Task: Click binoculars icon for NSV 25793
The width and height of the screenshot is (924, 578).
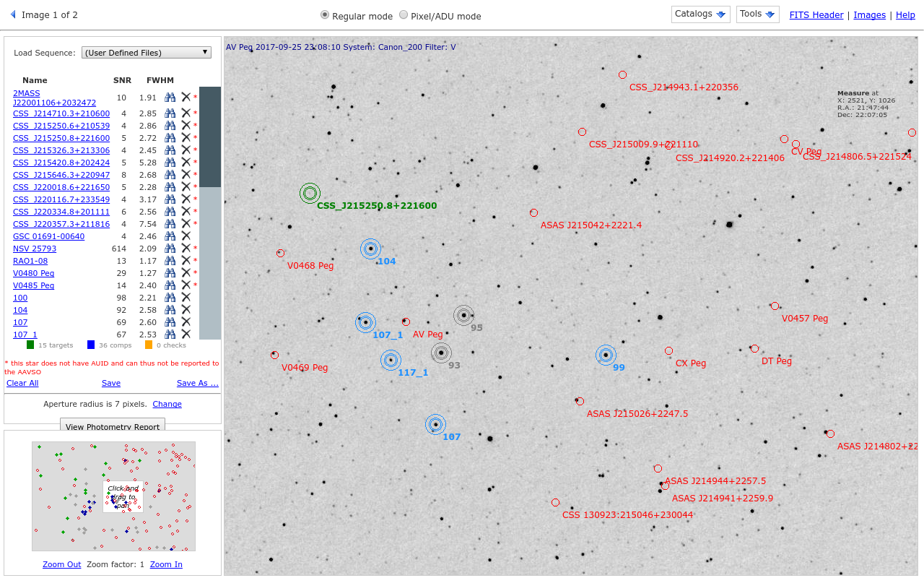Action: pos(170,249)
